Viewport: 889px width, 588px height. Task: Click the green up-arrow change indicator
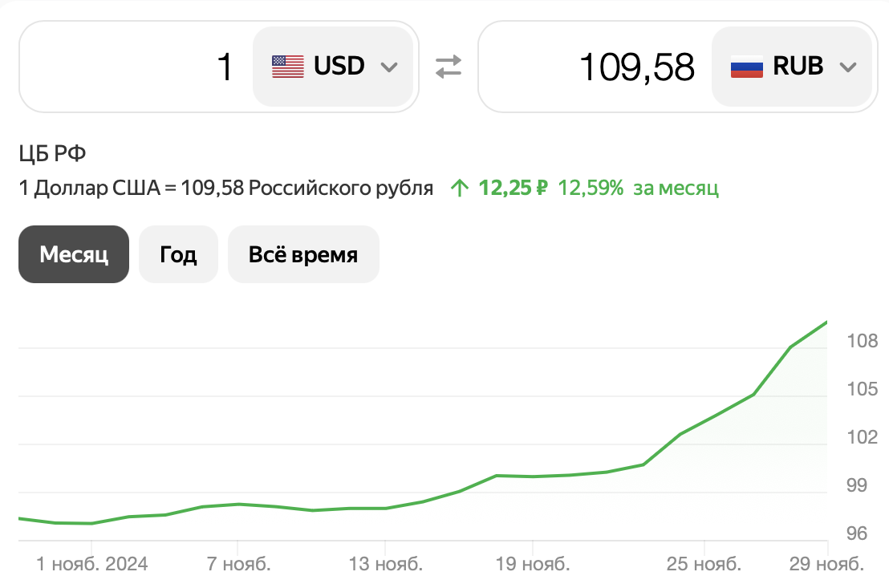point(460,189)
